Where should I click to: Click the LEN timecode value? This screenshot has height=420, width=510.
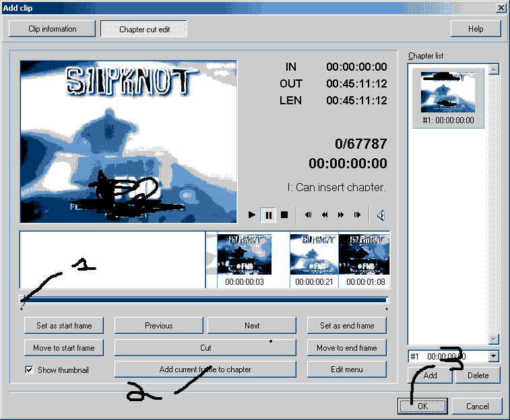click(356, 100)
